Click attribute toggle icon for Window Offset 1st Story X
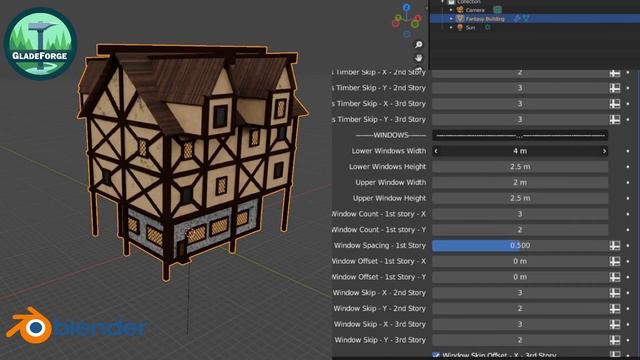Viewport: 640px width, 360px height. point(615,261)
